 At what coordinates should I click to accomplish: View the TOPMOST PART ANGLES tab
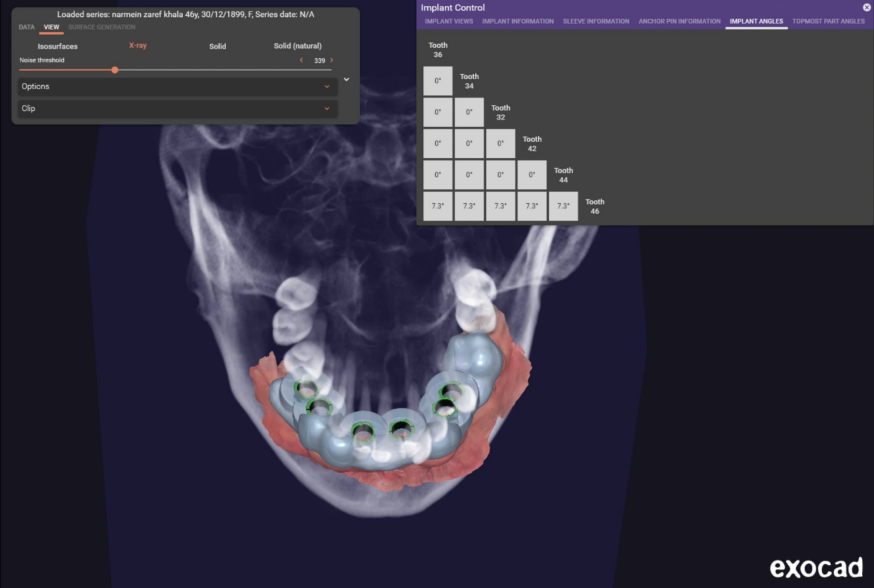(828, 21)
